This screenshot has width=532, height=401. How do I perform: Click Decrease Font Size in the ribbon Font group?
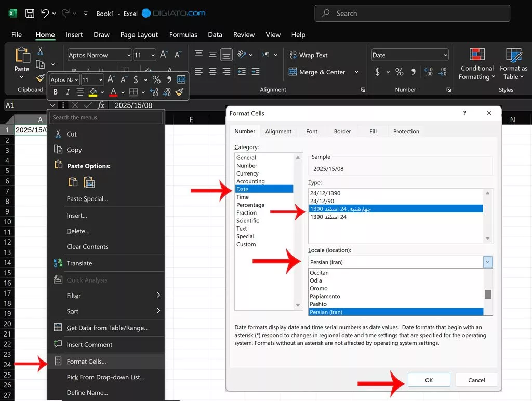click(178, 55)
